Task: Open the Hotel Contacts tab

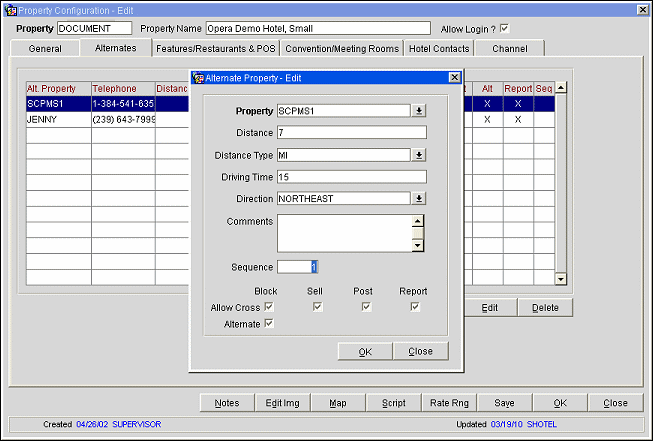Action: point(439,48)
